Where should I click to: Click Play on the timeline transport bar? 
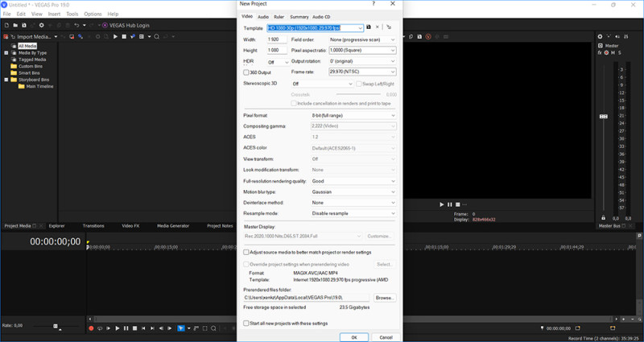tap(117, 328)
